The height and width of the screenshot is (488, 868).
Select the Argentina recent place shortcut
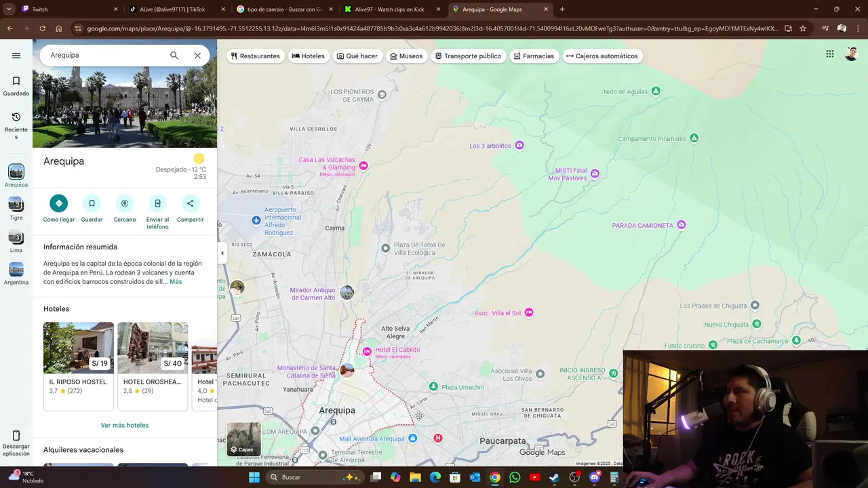[16, 274]
